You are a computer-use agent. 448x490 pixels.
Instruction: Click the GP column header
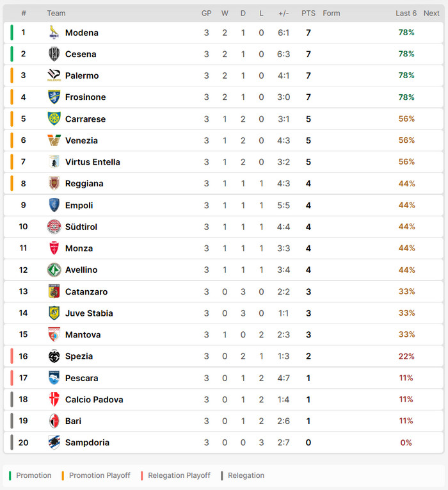pyautogui.click(x=206, y=13)
